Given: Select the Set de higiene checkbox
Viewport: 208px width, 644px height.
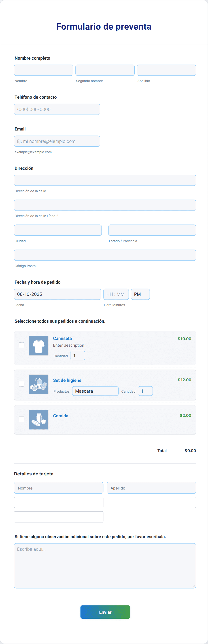Looking at the screenshot, I should tap(22, 384).
